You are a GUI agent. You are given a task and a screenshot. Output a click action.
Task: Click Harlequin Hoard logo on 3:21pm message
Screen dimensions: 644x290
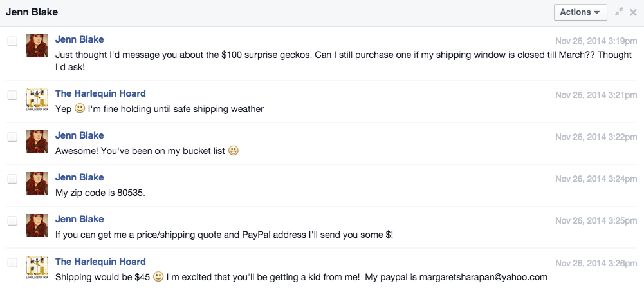pyautogui.click(x=37, y=99)
